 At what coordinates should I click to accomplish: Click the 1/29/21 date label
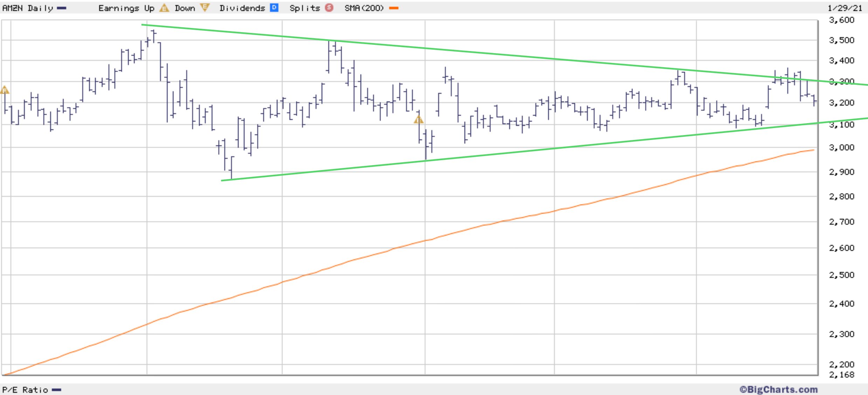tap(845, 8)
